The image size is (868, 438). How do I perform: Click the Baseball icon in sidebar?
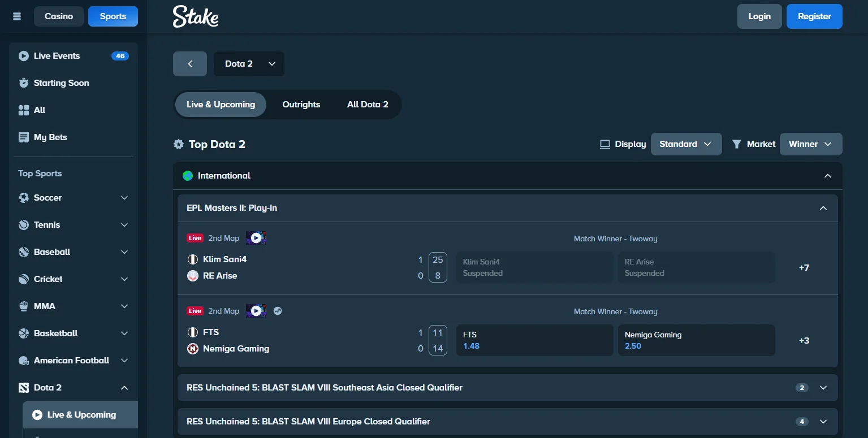pyautogui.click(x=24, y=252)
